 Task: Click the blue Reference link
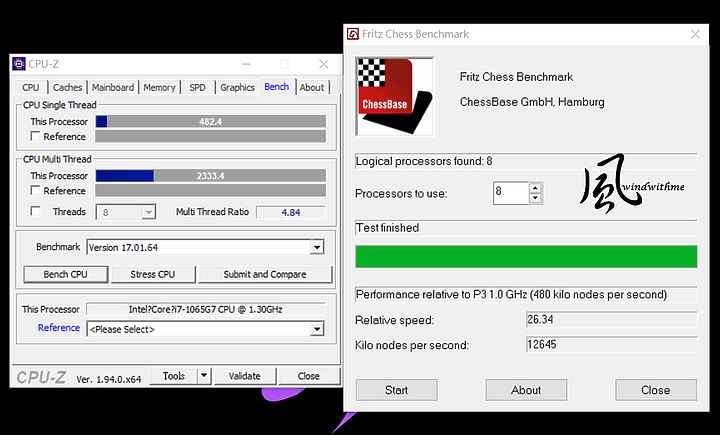click(x=59, y=328)
